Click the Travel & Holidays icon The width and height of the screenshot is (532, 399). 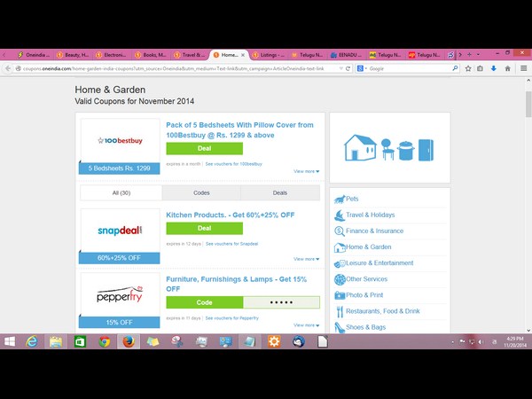click(340, 215)
